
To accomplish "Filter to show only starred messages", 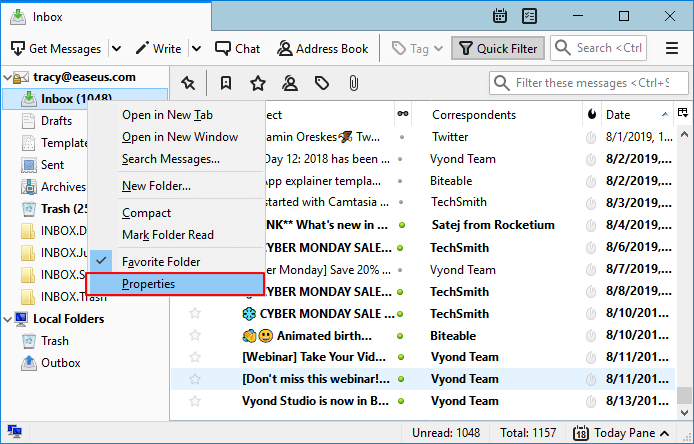I will tap(257, 82).
